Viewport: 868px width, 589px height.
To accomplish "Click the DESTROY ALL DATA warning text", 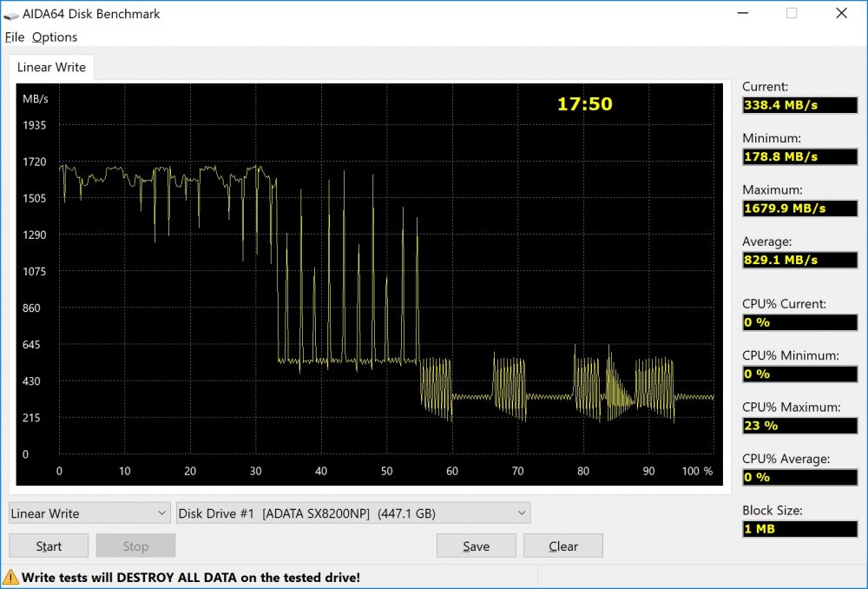I will [x=190, y=578].
